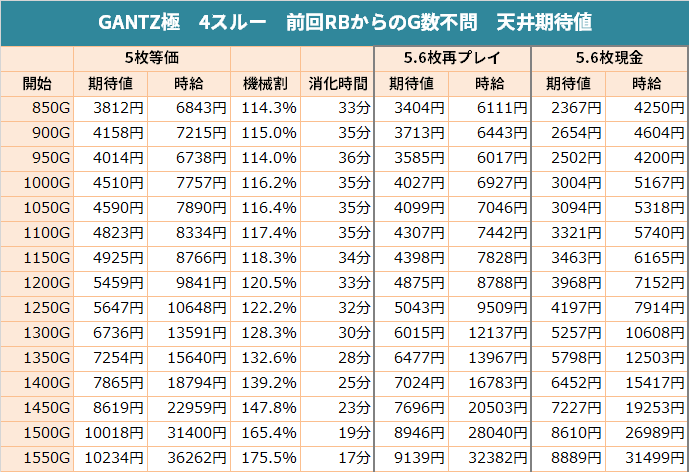Screen dimensions: 689x472
Task: Select the 1100G row label
Action: (37, 233)
